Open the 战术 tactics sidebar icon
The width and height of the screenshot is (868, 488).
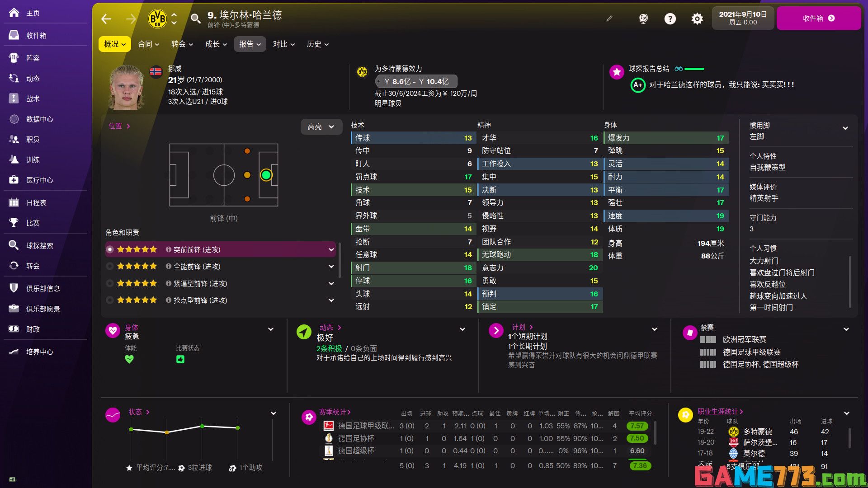(14, 99)
